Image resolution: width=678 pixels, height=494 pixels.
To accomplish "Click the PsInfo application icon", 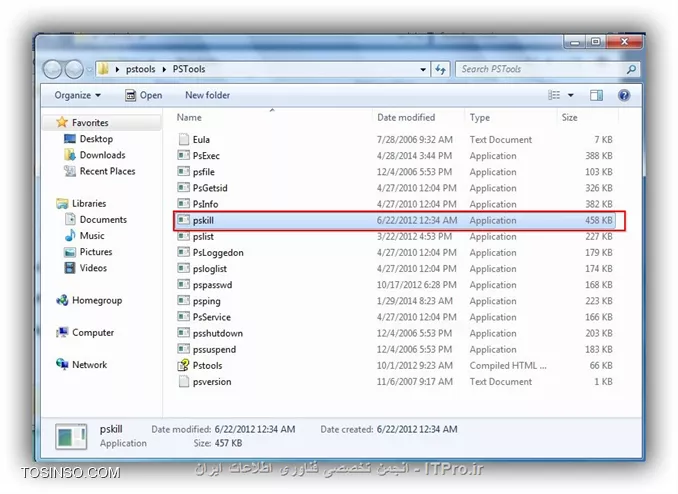I will point(184,204).
